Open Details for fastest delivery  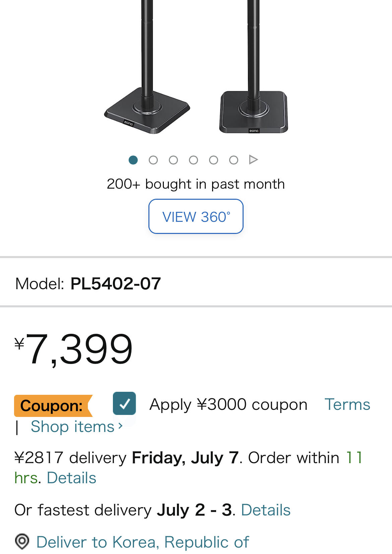pos(265,510)
